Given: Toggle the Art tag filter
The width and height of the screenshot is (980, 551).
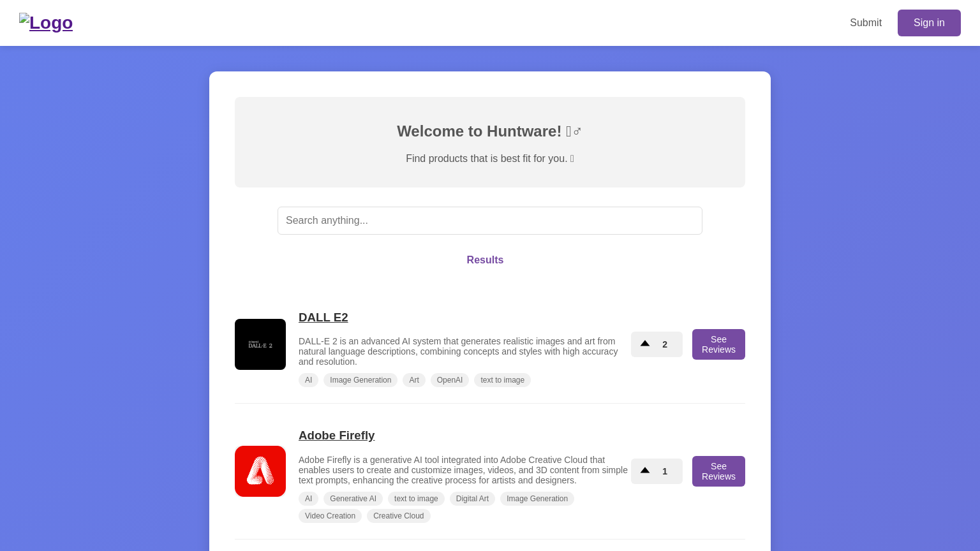Looking at the screenshot, I should coord(414,380).
